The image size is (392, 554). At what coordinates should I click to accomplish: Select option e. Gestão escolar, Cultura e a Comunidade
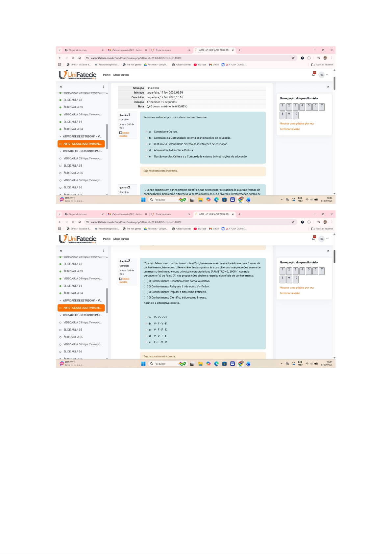point(146,157)
